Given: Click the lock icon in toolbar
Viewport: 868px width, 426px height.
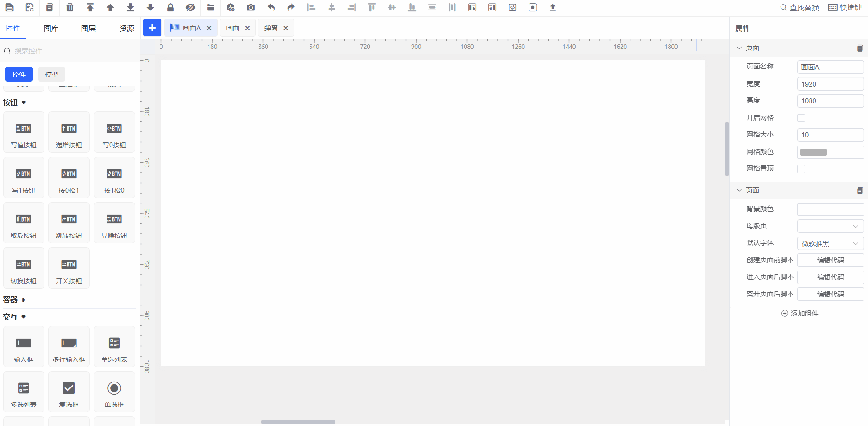Looking at the screenshot, I should pyautogui.click(x=170, y=7).
